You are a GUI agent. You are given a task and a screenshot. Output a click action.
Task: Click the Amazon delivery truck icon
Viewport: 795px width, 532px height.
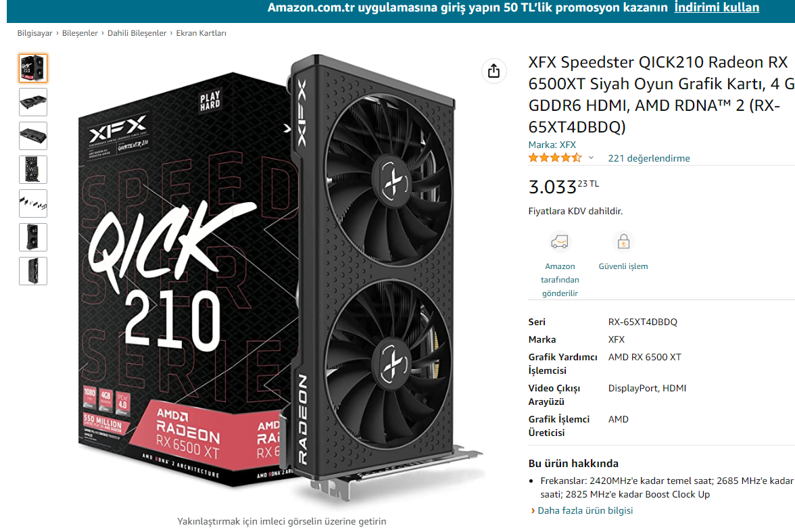click(560, 242)
